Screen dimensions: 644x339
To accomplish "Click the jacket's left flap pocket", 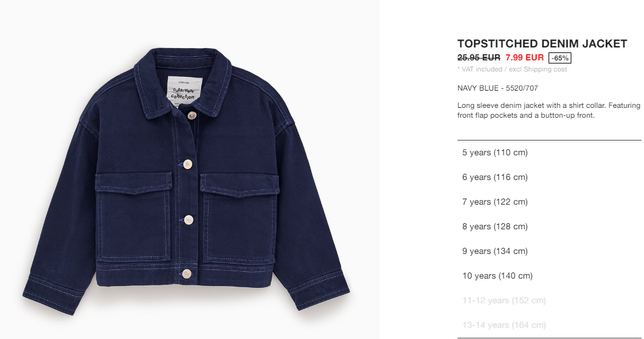I will [134, 217].
